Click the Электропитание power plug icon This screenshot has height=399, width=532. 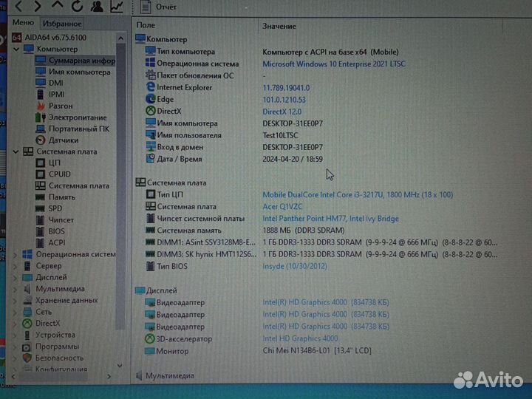[41, 117]
